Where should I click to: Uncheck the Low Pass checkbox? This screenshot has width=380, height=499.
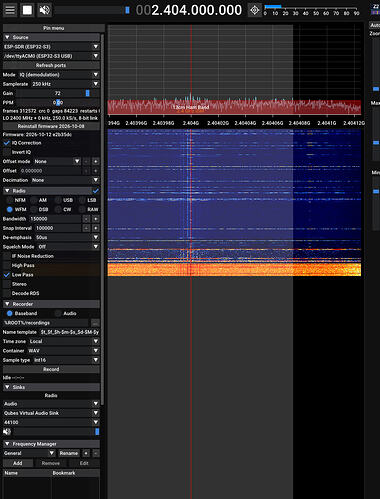click(x=7, y=275)
